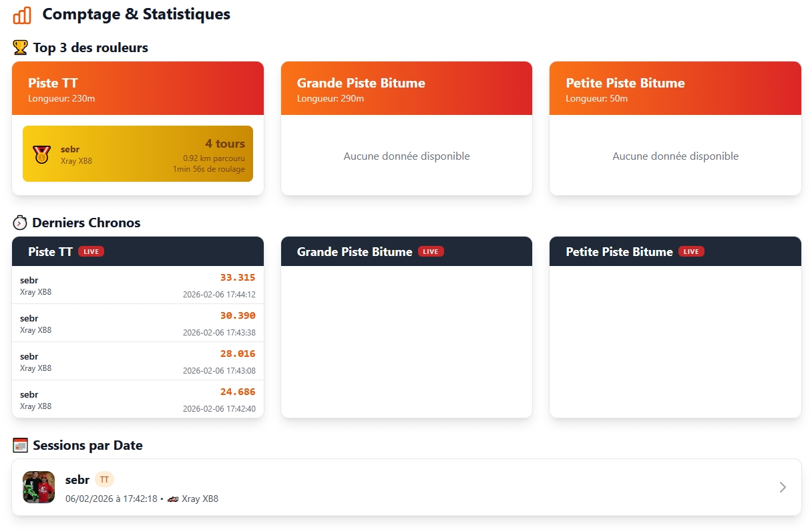
Task: Click the LIVE badge on Petite Piste Bitume
Action: pyautogui.click(x=691, y=252)
